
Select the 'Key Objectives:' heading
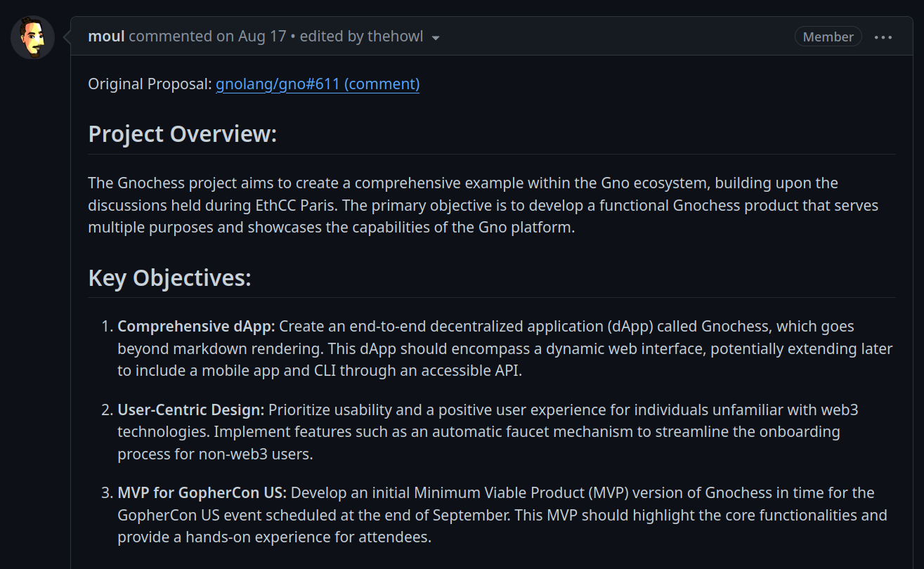[x=170, y=277]
